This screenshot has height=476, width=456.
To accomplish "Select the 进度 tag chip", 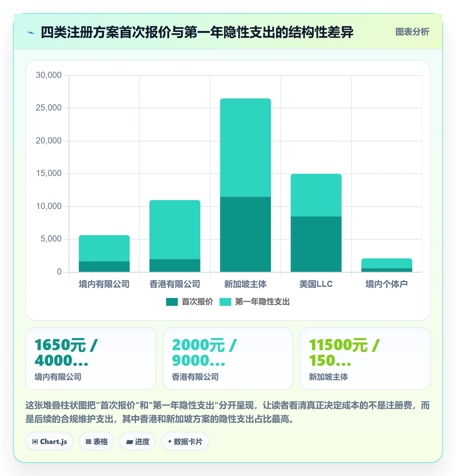I will point(137,441).
